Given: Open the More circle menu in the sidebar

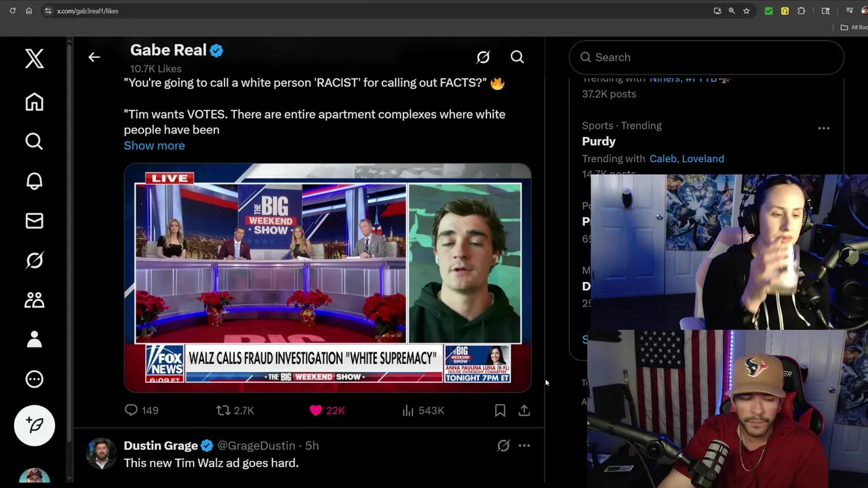Looking at the screenshot, I should 35,380.
